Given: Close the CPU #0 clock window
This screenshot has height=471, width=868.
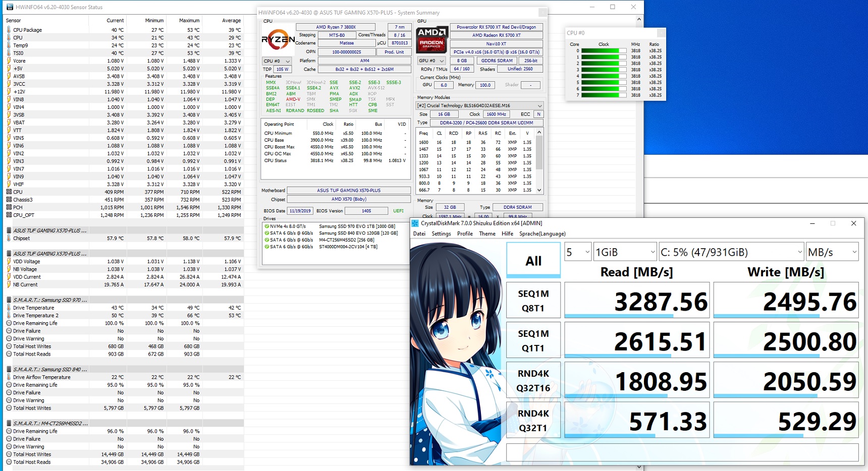Looking at the screenshot, I should click(x=661, y=33).
